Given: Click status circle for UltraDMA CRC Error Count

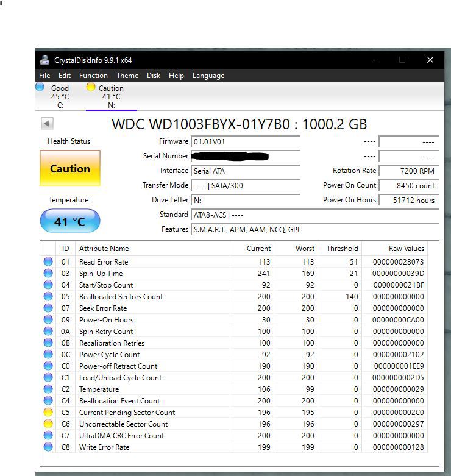Looking at the screenshot, I should tap(48, 435).
